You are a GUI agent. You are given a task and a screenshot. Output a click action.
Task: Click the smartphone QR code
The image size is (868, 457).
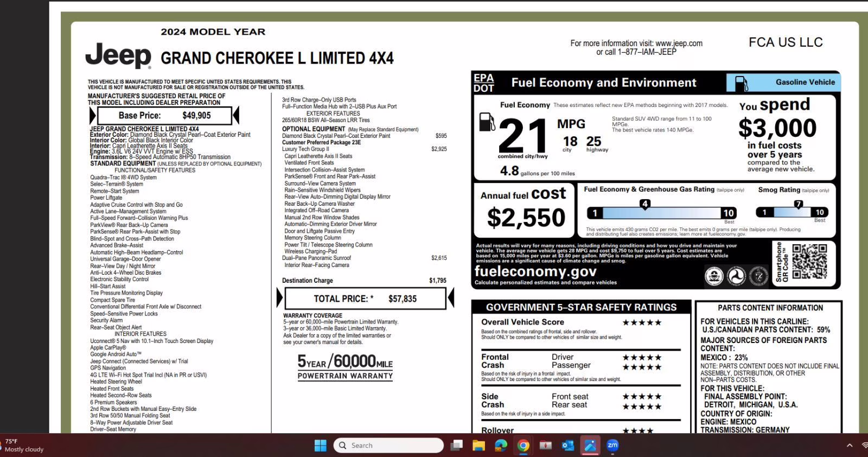coord(809,261)
